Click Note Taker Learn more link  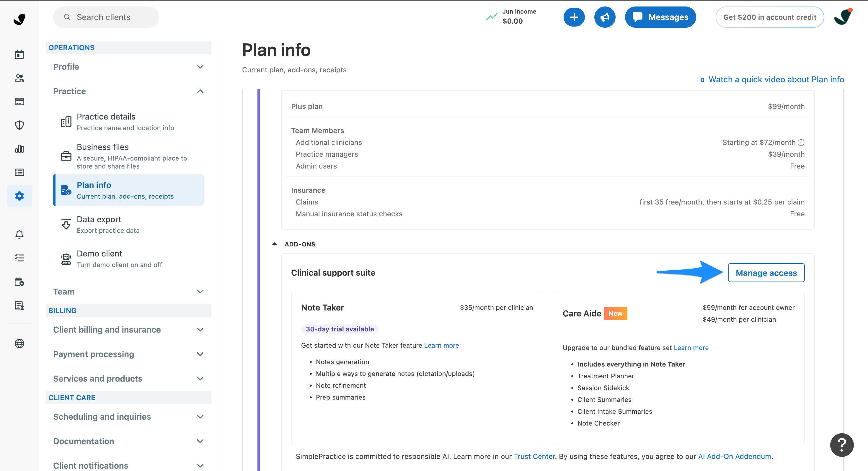pos(441,345)
